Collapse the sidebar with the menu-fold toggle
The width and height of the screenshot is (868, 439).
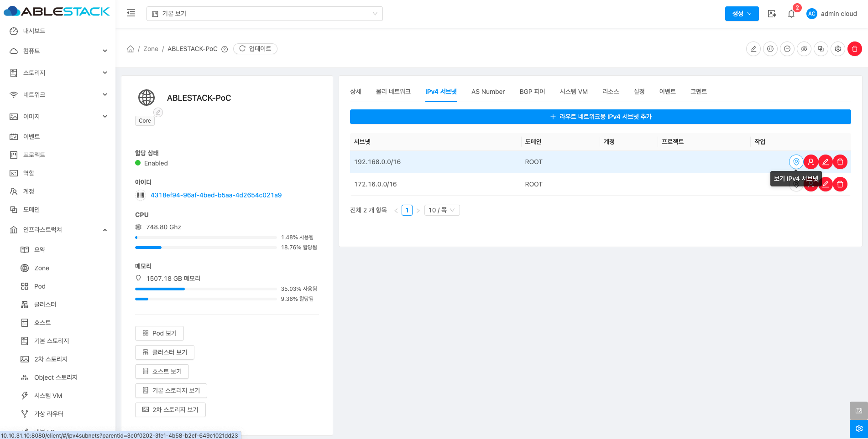131,13
